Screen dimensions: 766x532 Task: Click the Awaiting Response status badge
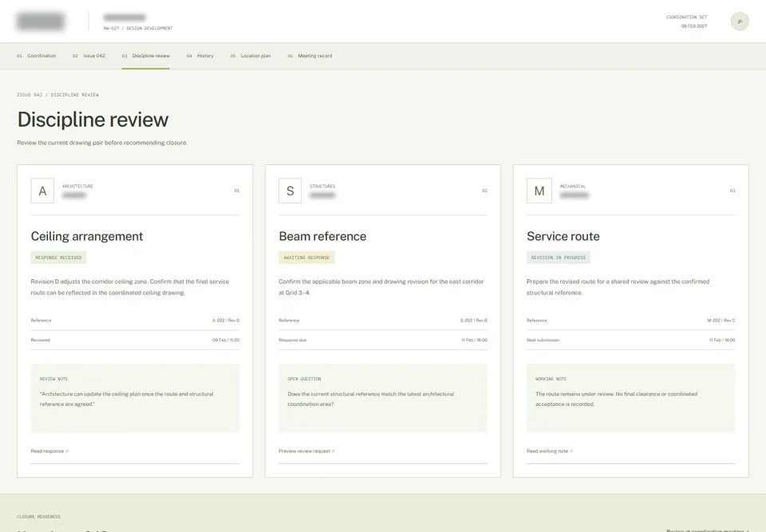pos(306,258)
